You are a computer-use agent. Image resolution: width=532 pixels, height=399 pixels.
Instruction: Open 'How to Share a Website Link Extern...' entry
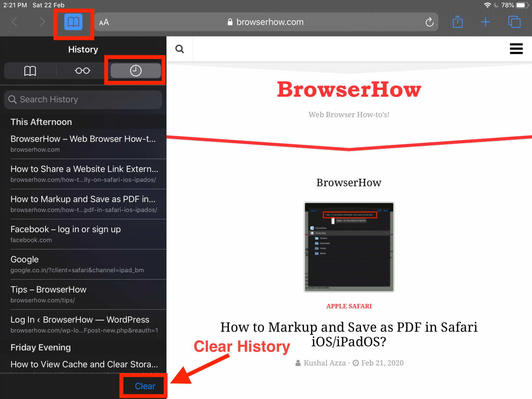coord(83,174)
